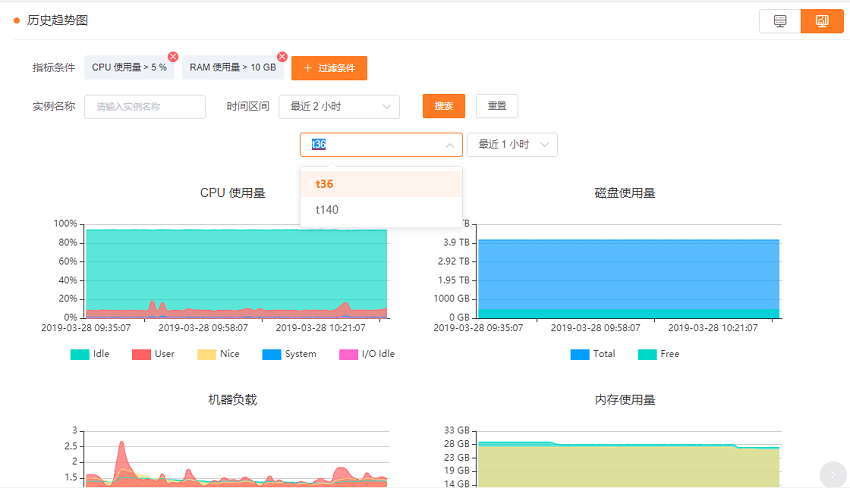
Task: Click the CPU 使用率 > 5 % filter tag
Action: tap(129, 68)
